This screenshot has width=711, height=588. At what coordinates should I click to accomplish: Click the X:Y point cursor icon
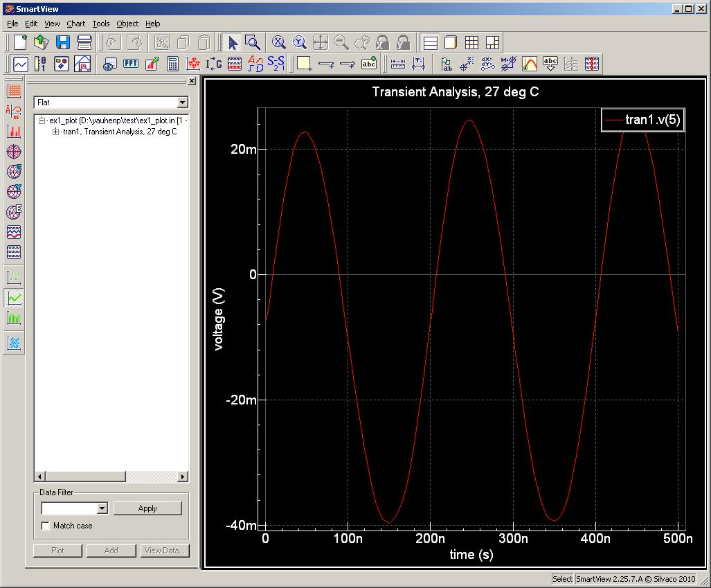coord(467,64)
